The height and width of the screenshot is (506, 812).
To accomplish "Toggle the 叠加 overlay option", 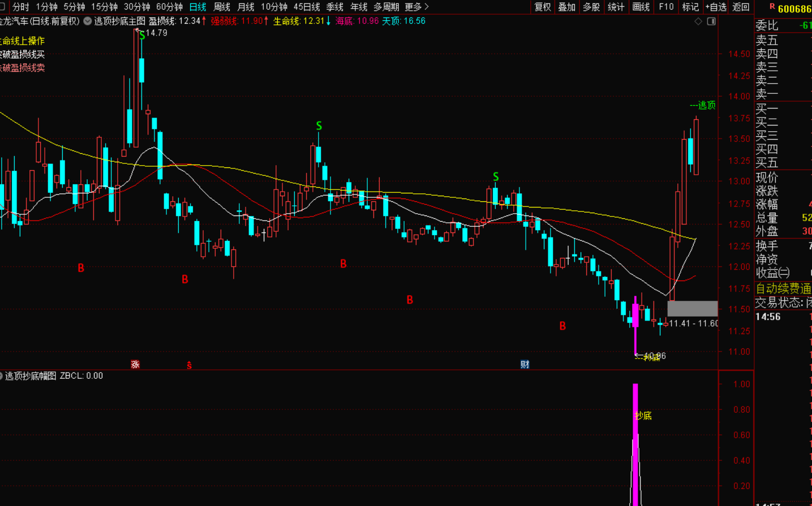I will pos(566,7).
